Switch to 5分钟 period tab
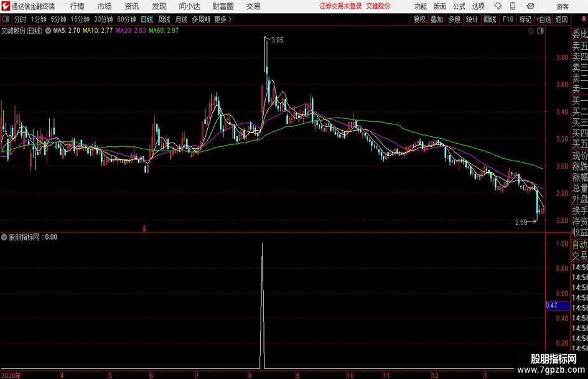 (58, 19)
